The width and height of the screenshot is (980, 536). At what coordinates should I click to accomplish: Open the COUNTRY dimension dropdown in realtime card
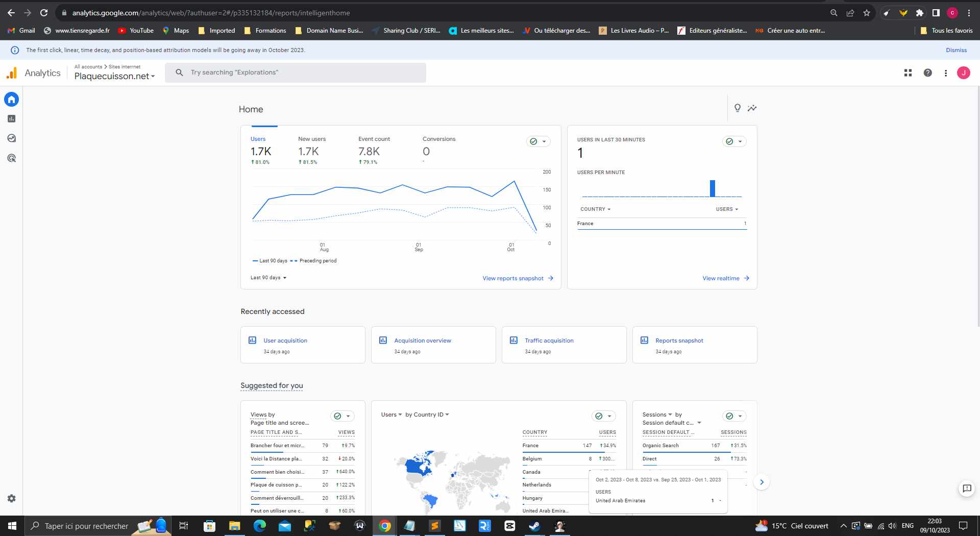coord(595,209)
